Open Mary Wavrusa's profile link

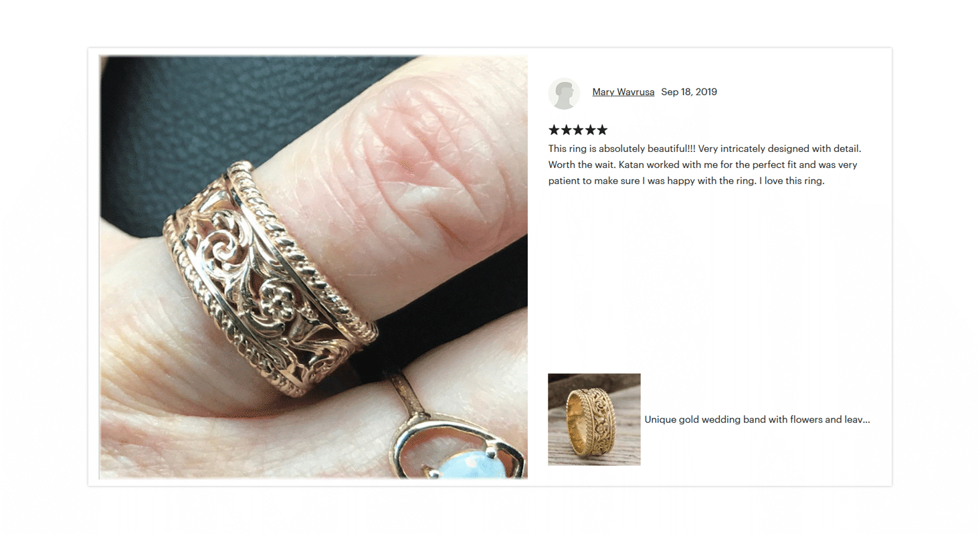pyautogui.click(x=623, y=92)
